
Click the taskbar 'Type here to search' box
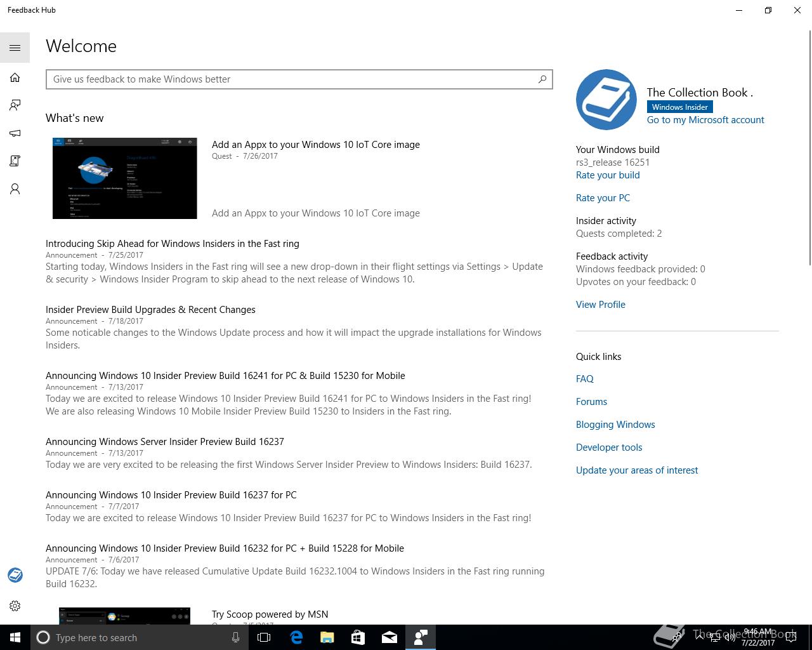[138, 637]
